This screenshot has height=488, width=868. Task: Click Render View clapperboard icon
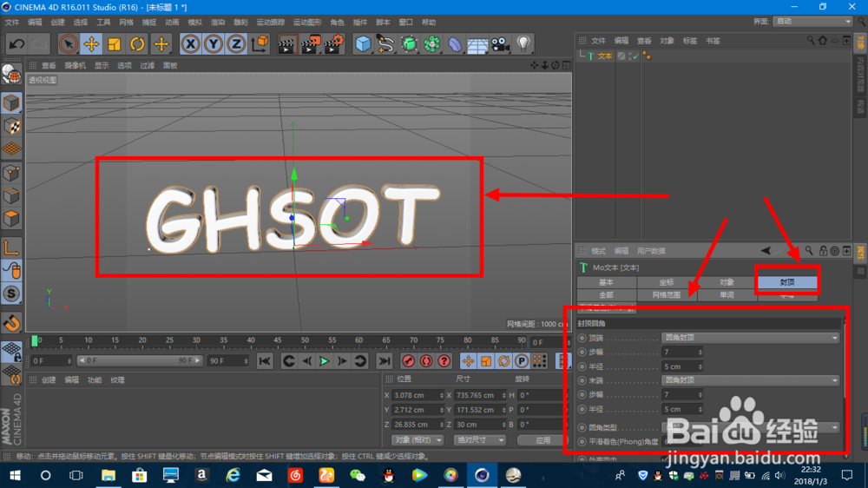point(286,43)
